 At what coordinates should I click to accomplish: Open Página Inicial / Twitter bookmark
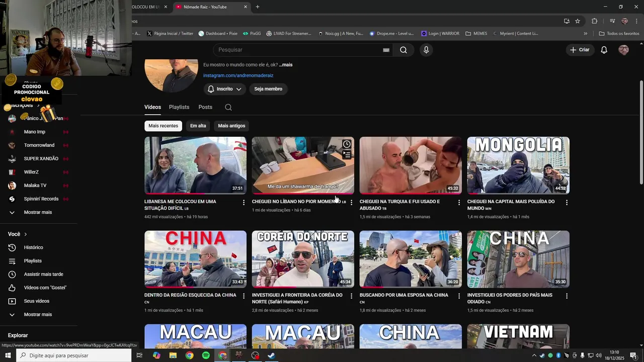[170, 34]
